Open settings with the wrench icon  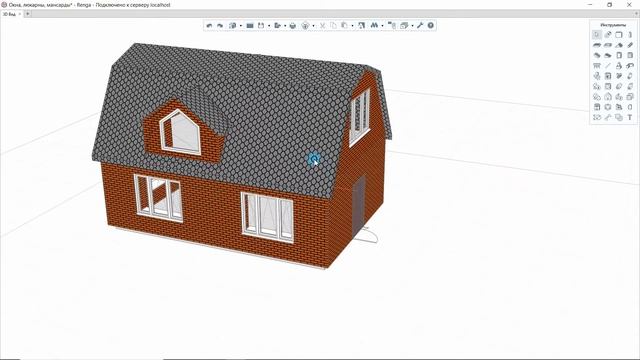pyautogui.click(x=420, y=25)
